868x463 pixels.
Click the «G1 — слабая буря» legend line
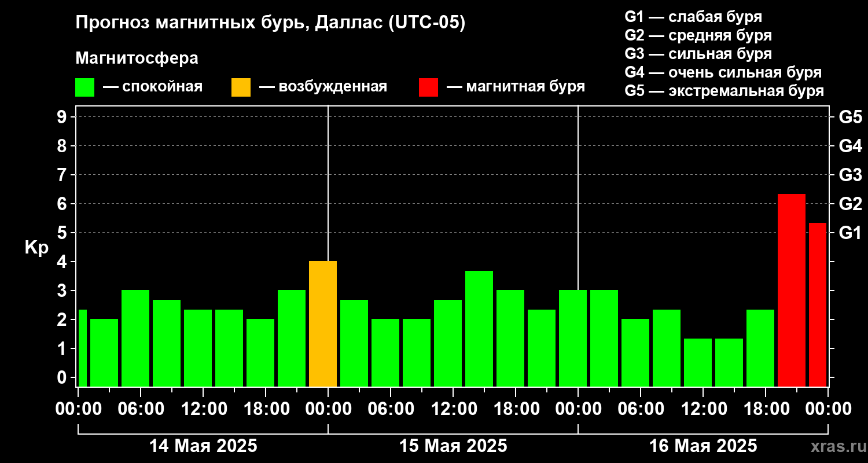(693, 17)
